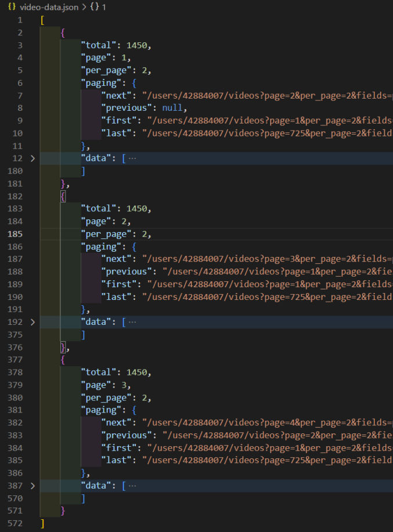
Task: Click the ellipsis fold marker on line 192
Action: pyautogui.click(x=132, y=322)
